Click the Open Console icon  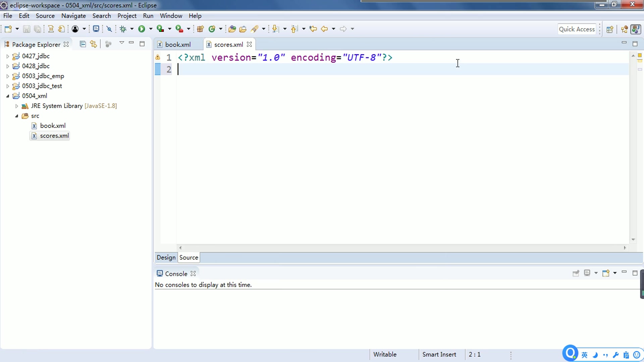point(606,273)
